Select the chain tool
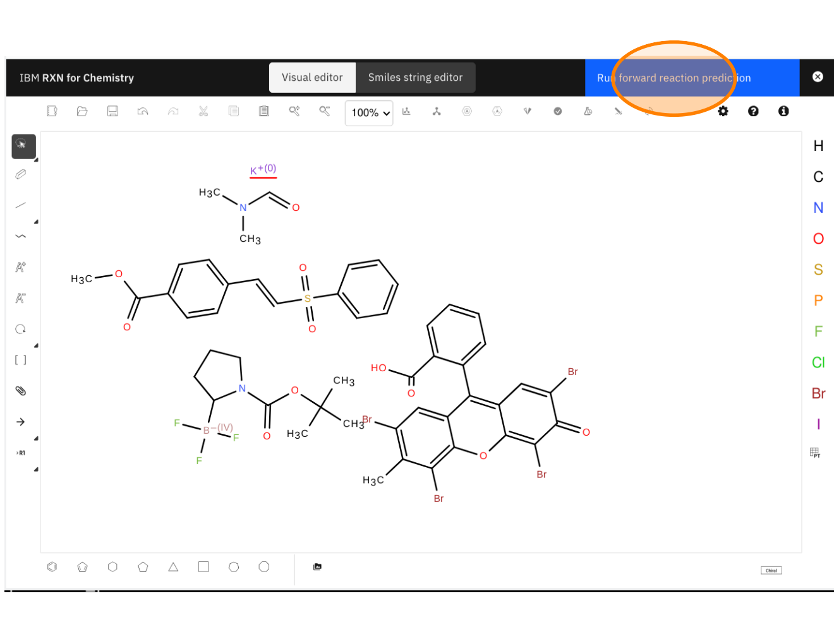 [21, 236]
